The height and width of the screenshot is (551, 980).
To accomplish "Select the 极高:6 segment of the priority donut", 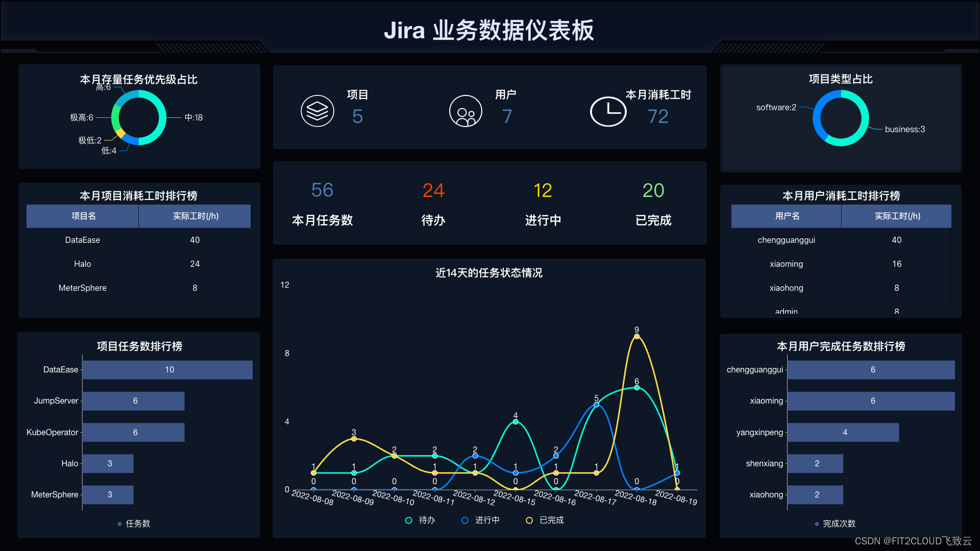I will tap(115, 117).
